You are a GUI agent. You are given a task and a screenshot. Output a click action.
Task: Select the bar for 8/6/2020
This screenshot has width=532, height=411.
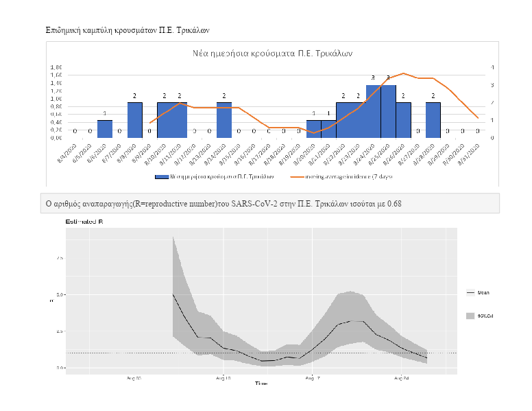pyautogui.click(x=105, y=129)
